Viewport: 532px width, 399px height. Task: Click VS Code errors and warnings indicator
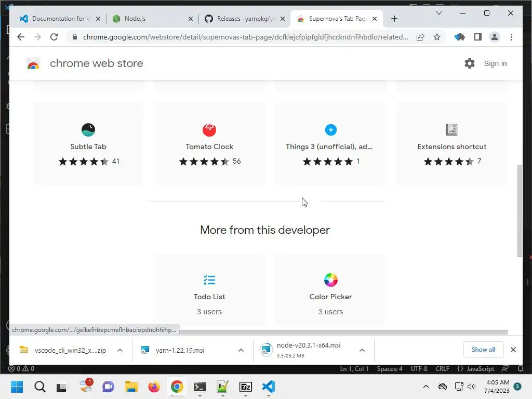[x=21, y=368]
